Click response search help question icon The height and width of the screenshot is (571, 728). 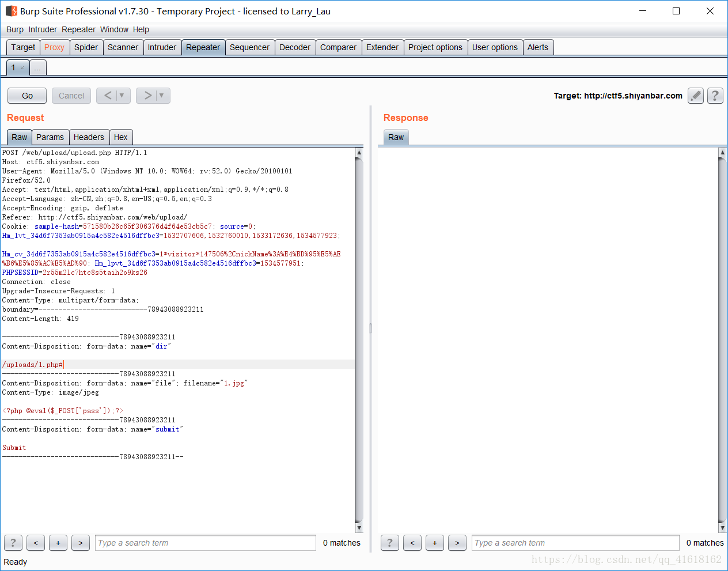click(390, 543)
